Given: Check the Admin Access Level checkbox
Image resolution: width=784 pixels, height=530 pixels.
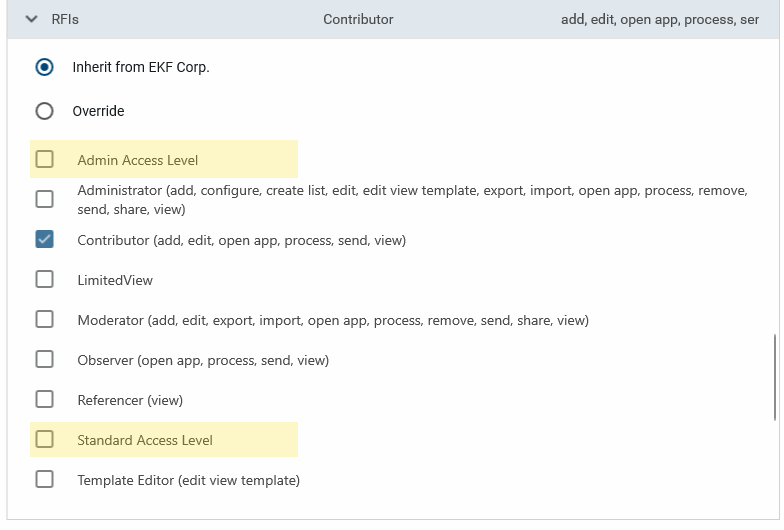Looking at the screenshot, I should click(44, 159).
